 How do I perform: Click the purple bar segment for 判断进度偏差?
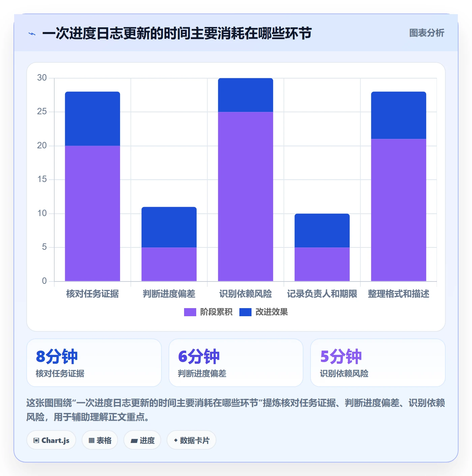169,264
